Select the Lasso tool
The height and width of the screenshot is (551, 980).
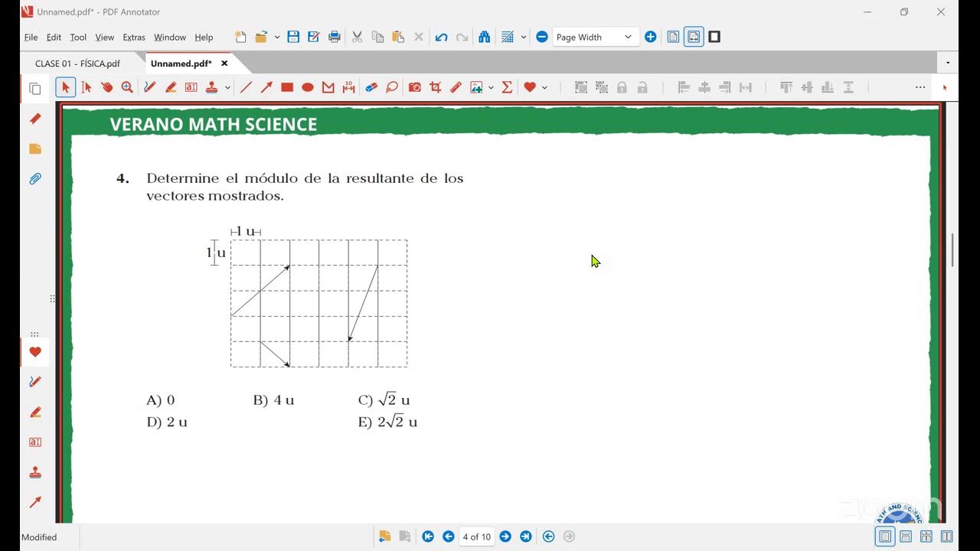392,87
